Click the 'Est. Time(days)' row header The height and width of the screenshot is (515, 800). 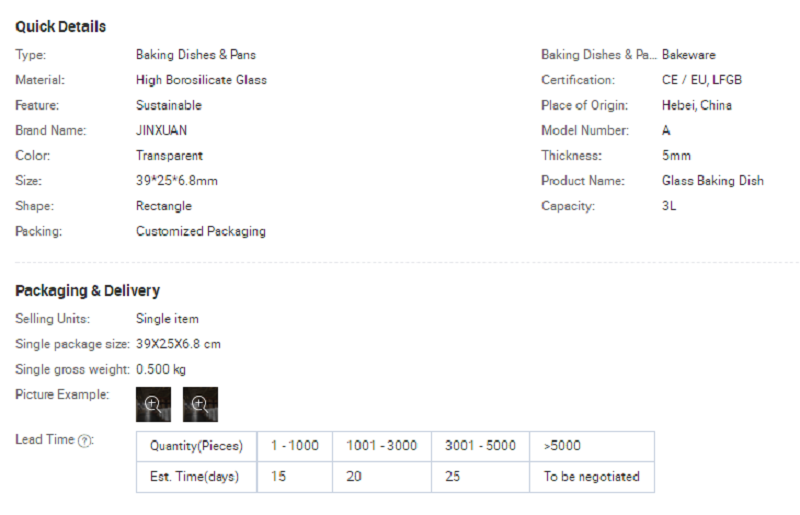tap(195, 477)
